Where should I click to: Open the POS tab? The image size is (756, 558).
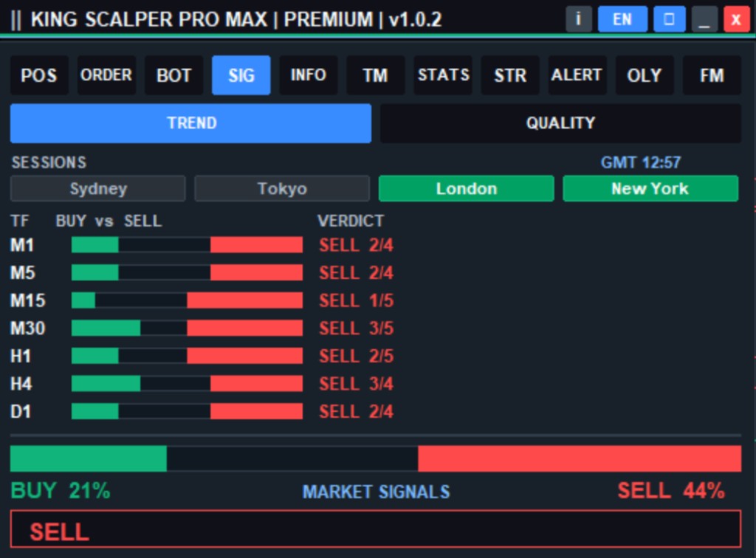click(x=39, y=75)
